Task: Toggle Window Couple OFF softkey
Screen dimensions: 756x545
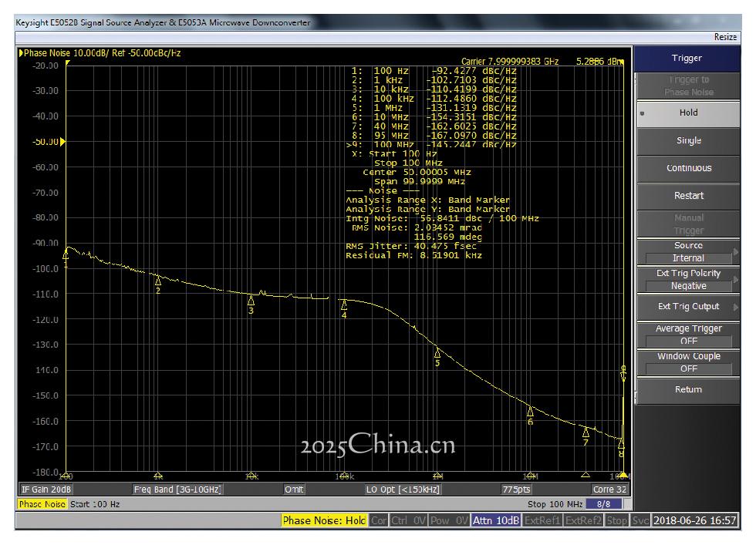Action: pos(688,362)
